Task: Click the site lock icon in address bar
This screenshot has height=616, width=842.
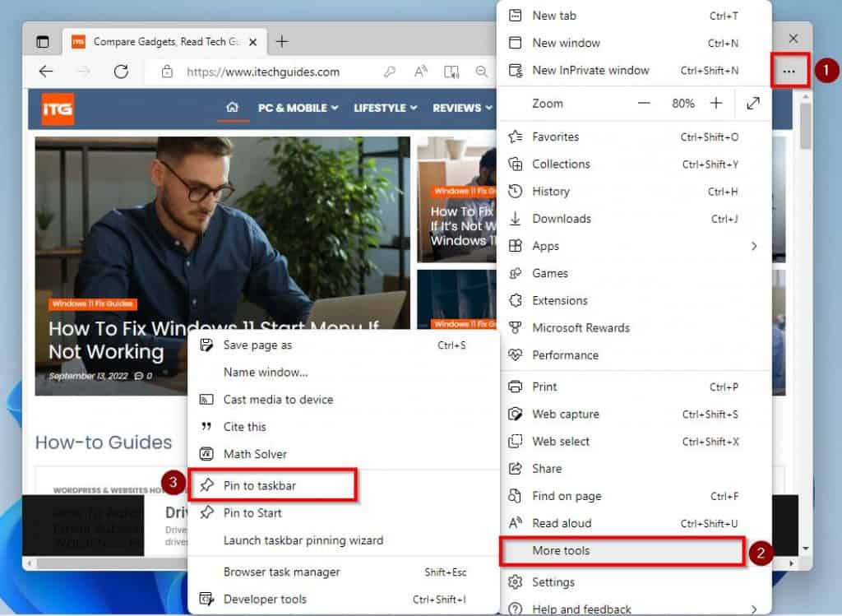Action: (167, 72)
